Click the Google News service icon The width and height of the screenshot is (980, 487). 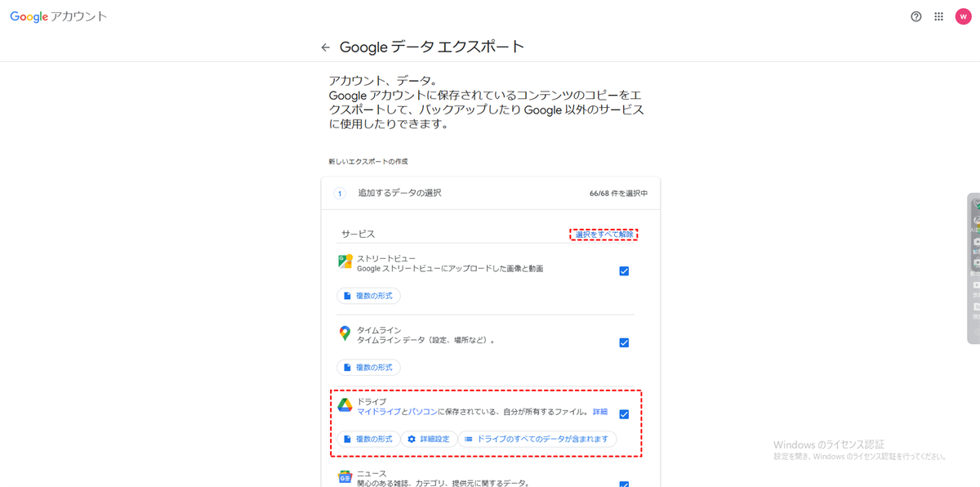[345, 477]
